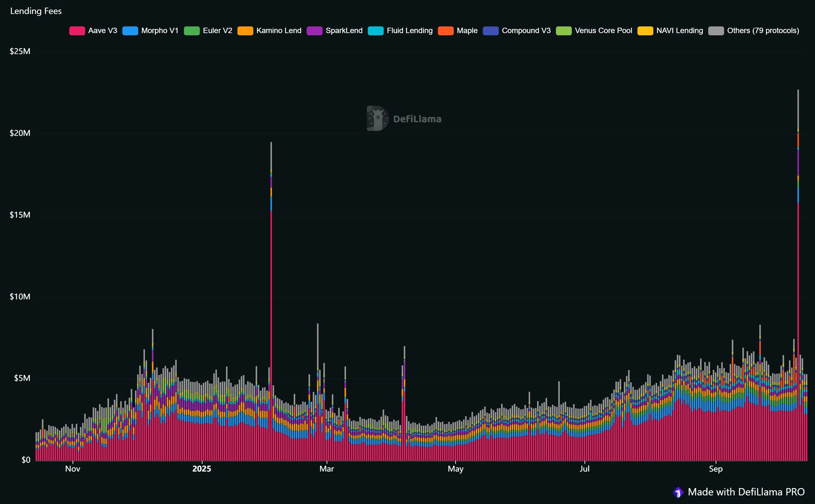
Task: Click the Compound V3 legend swatch
Action: [491, 31]
